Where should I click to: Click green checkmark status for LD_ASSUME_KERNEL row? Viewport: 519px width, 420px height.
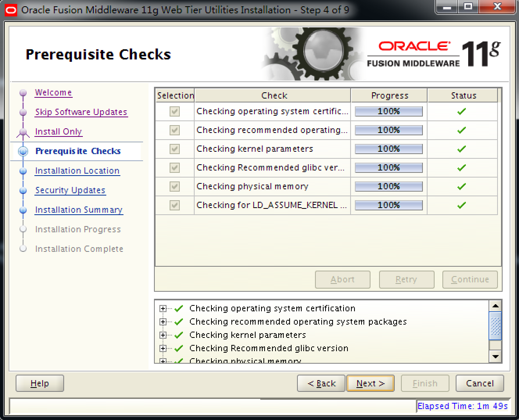(462, 205)
